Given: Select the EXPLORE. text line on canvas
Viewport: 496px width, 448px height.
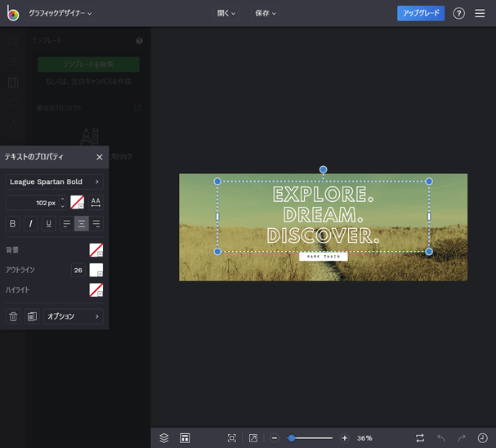Looking at the screenshot, I should point(324,194).
